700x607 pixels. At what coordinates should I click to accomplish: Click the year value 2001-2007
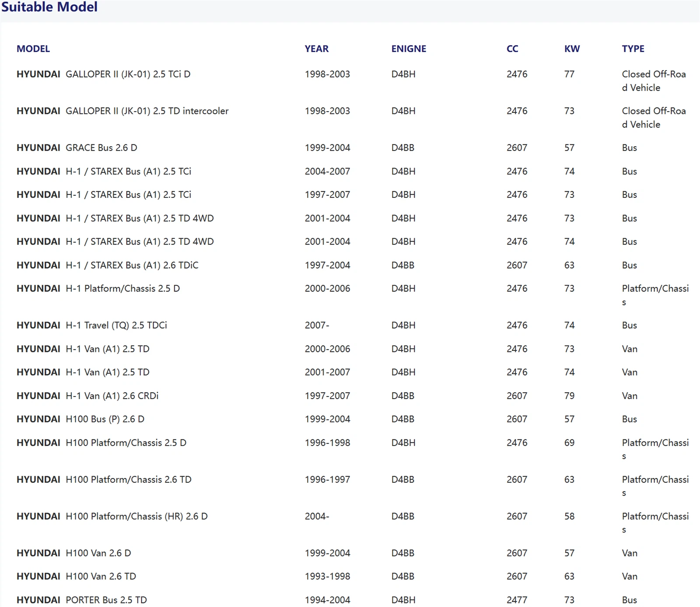[x=328, y=372]
